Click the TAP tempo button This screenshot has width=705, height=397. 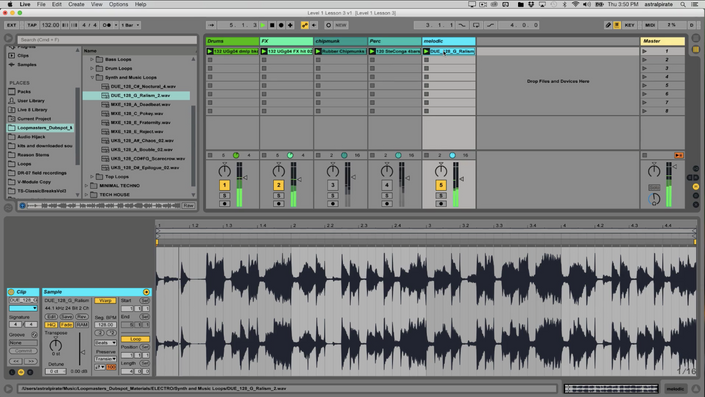pyautogui.click(x=31, y=25)
